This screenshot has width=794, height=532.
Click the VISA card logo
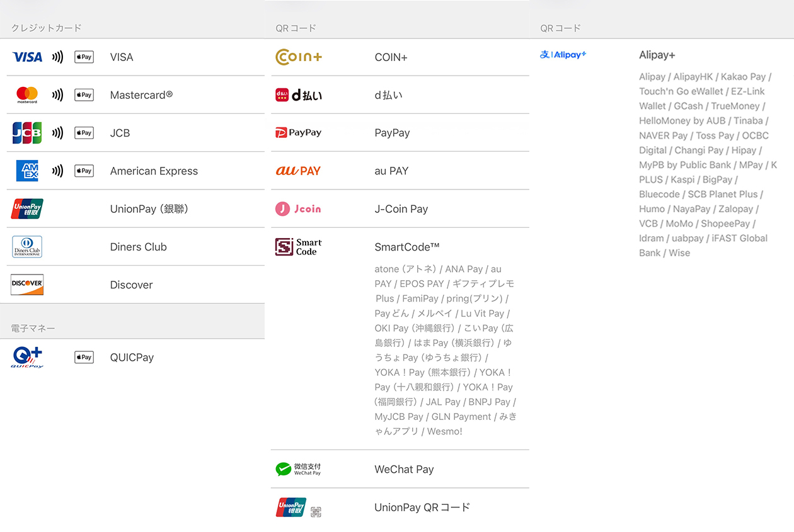point(27,57)
